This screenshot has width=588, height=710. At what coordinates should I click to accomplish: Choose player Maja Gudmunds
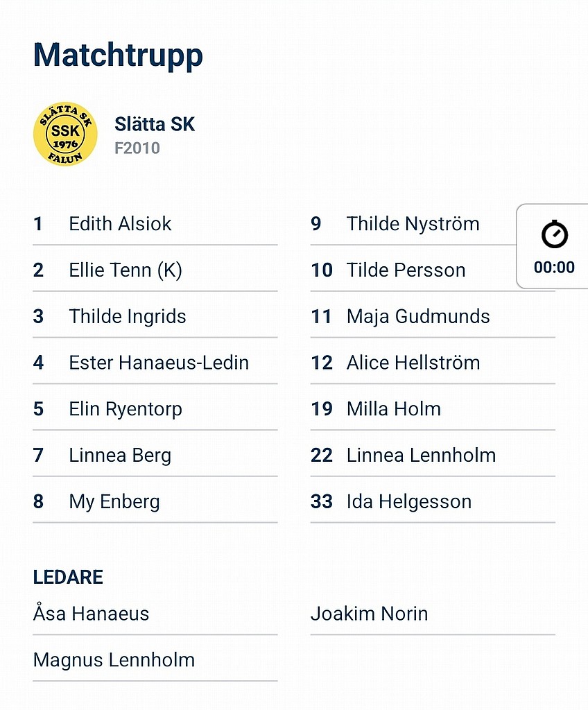point(433,316)
